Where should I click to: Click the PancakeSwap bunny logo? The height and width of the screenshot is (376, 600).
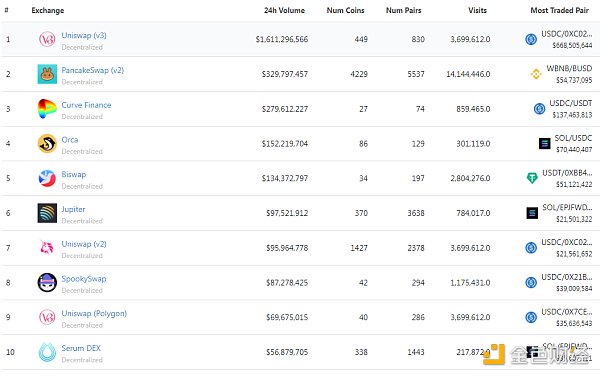(47, 74)
